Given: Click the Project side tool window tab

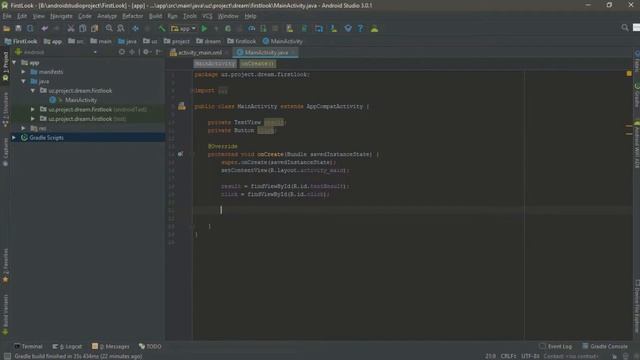Looking at the screenshot, I should 5,66.
